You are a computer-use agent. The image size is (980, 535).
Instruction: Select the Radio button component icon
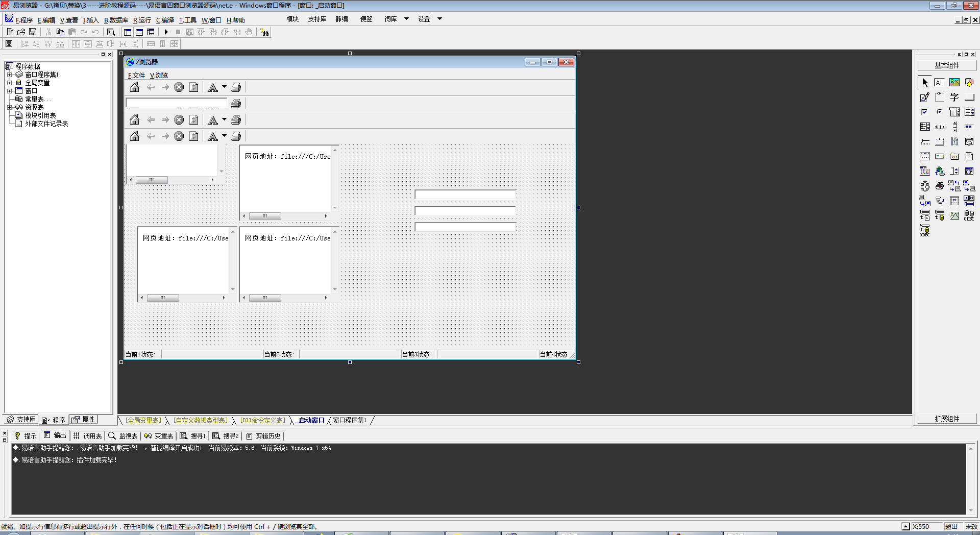940,112
